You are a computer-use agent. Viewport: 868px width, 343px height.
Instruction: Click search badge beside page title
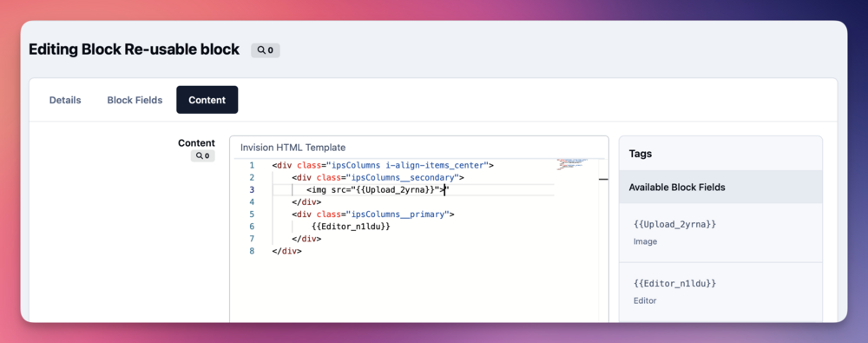pos(265,50)
